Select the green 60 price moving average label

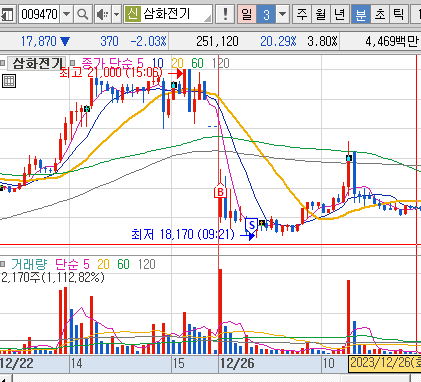pyautogui.click(x=197, y=63)
